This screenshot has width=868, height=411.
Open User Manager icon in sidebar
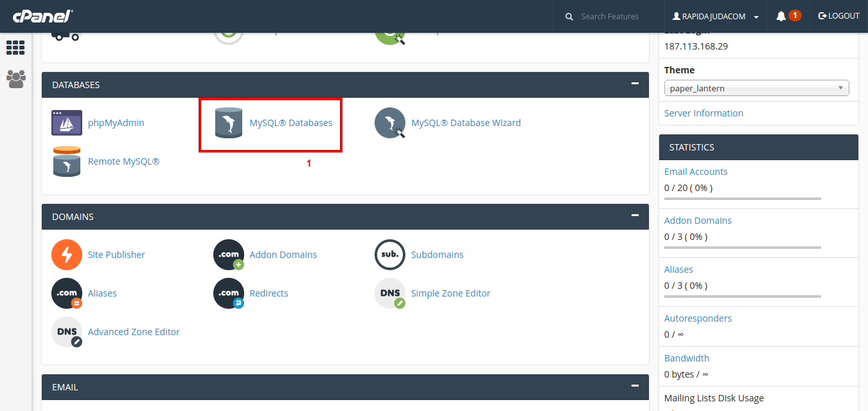point(15,78)
